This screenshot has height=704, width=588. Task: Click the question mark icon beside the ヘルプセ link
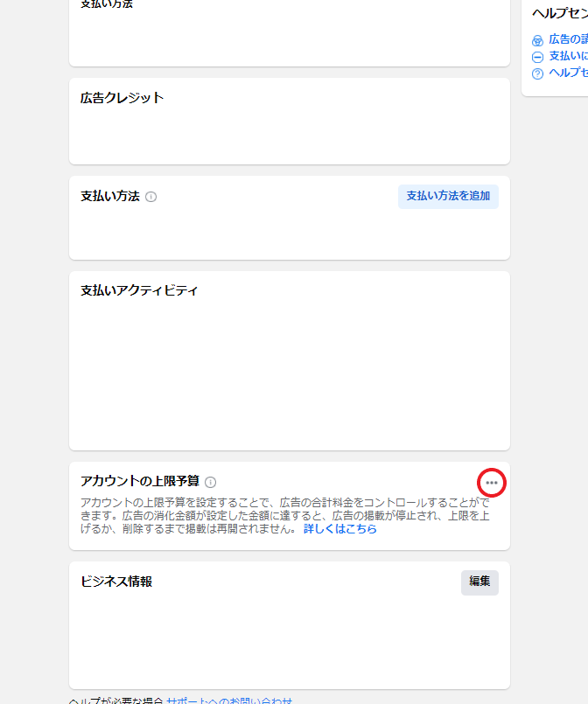537,73
